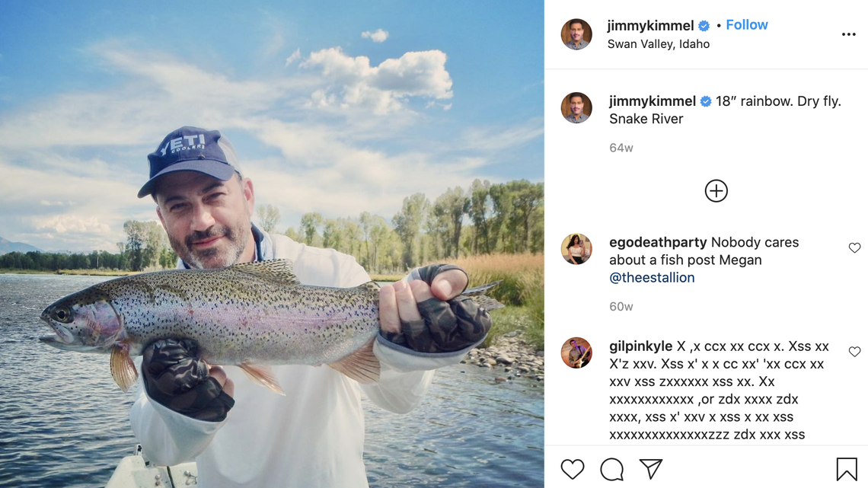
Task: Click the header profile avatar
Action: (576, 34)
